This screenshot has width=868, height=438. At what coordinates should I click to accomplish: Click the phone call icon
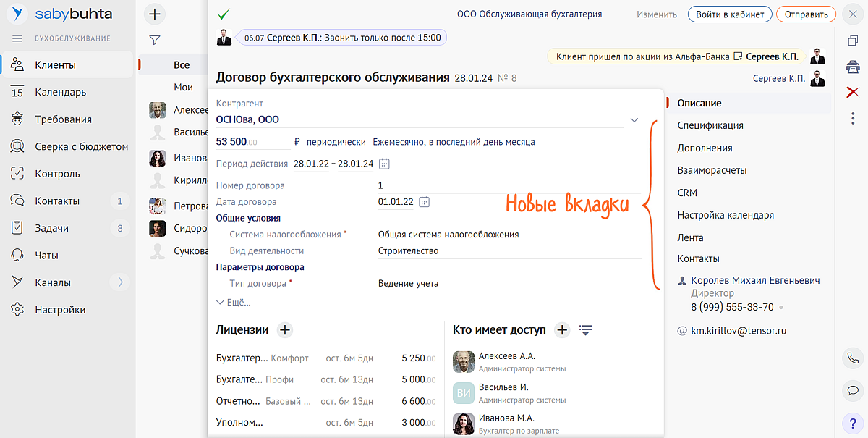pyautogui.click(x=852, y=358)
